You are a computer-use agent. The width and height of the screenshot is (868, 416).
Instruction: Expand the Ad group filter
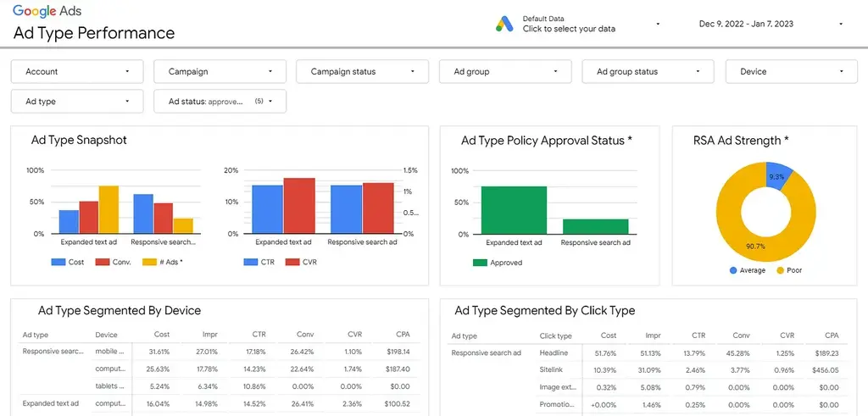[x=505, y=72]
